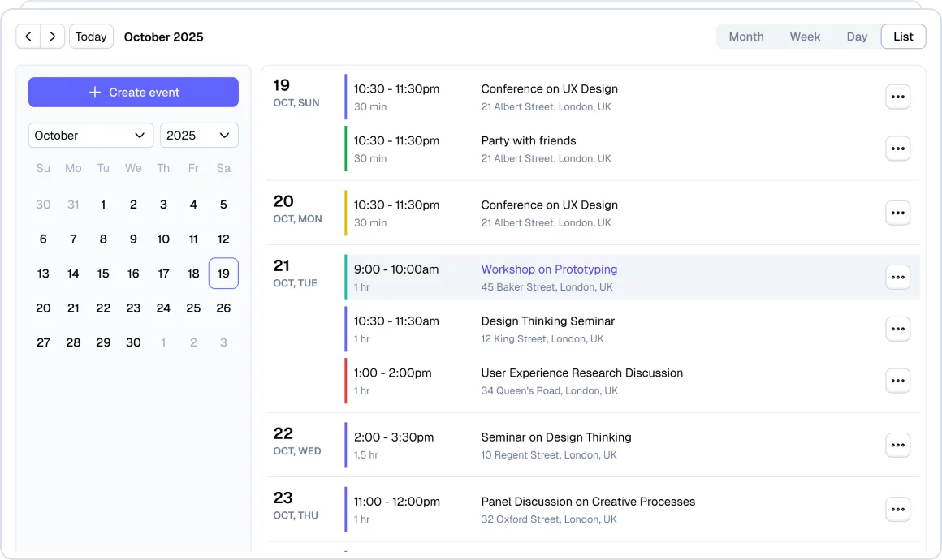Screen dimensions: 942x560
Task: Open options for User Experience Research Discussion
Action: pos(897,381)
